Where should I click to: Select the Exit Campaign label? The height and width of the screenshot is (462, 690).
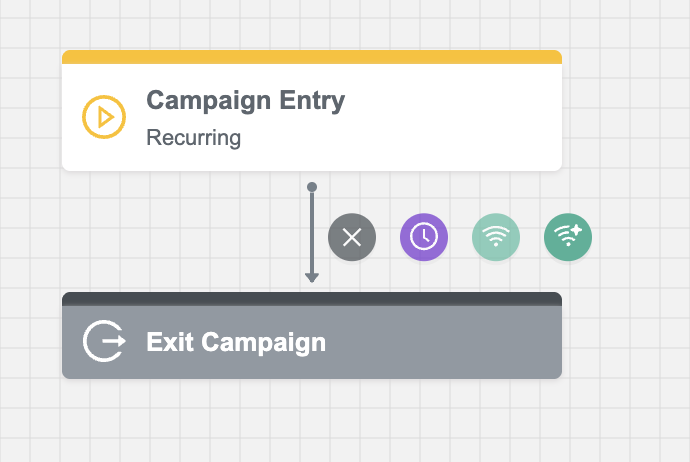236,342
